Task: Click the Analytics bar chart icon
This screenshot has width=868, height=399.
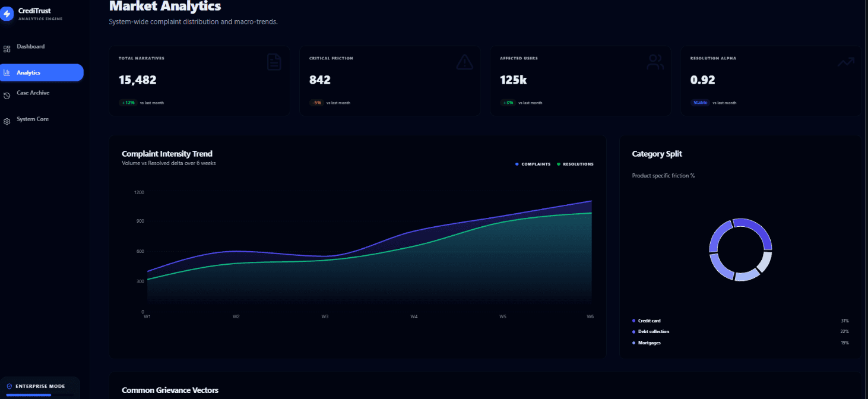Action: (x=7, y=72)
